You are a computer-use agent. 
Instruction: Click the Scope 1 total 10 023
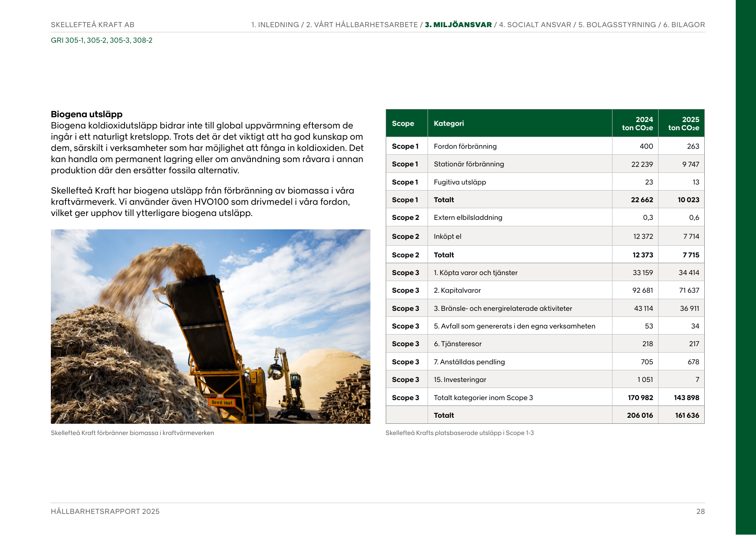(x=688, y=200)
